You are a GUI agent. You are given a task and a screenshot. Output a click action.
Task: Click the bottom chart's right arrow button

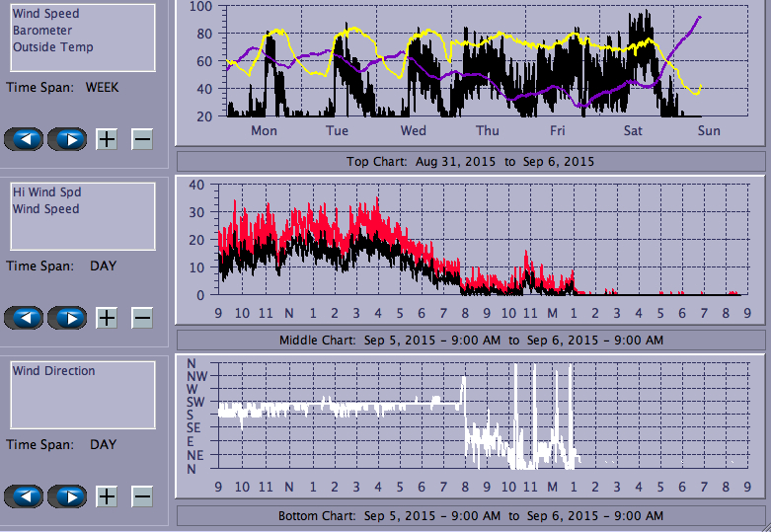(67, 496)
